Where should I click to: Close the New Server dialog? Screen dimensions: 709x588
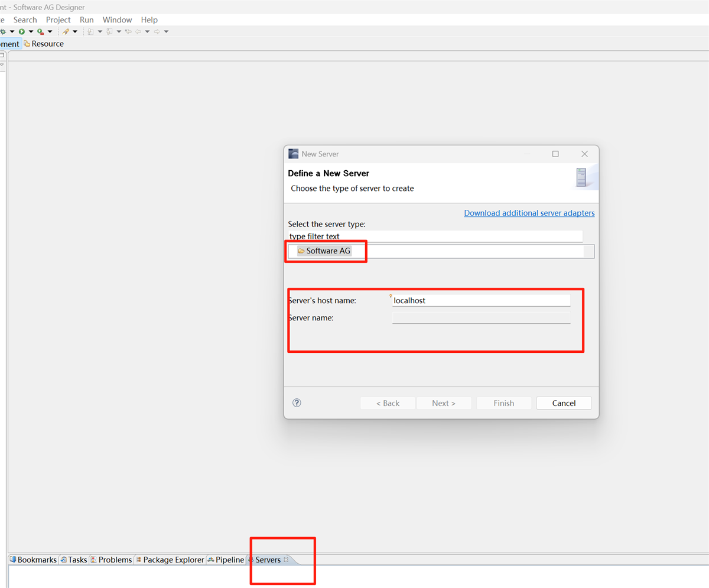click(x=584, y=154)
